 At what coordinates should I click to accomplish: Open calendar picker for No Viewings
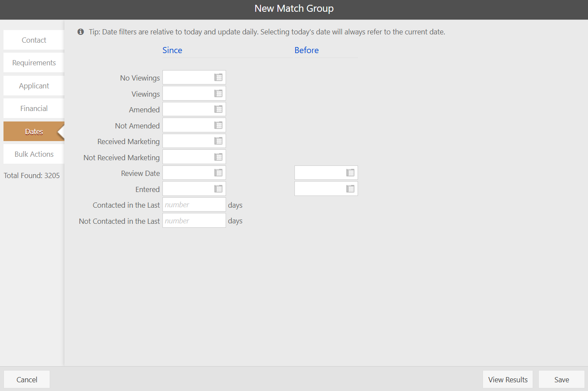[x=218, y=78]
